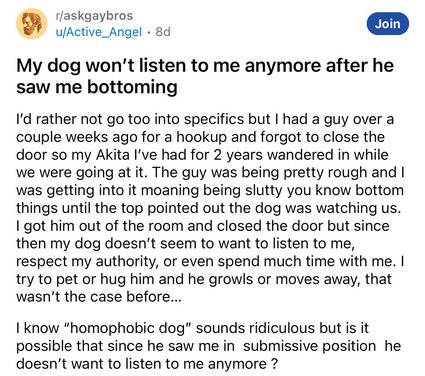The width and height of the screenshot is (425, 376).
Task: Open the poster's avatar image
Action: point(32,24)
